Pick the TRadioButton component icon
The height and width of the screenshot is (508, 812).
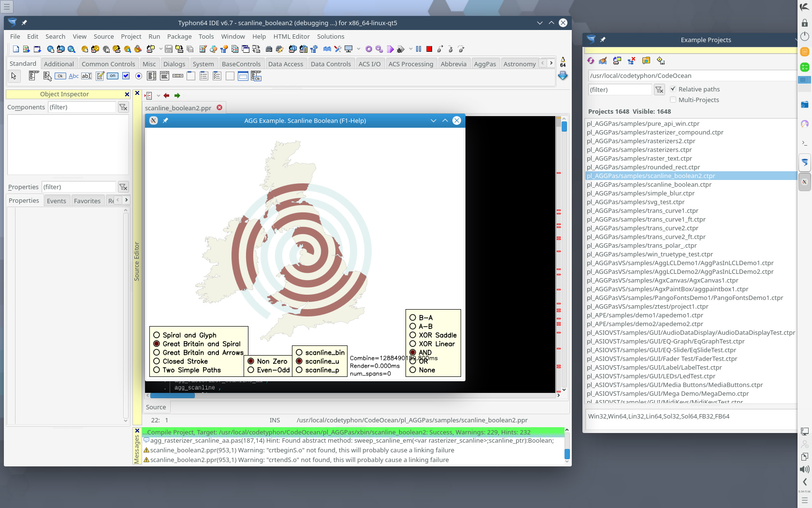pos(139,76)
